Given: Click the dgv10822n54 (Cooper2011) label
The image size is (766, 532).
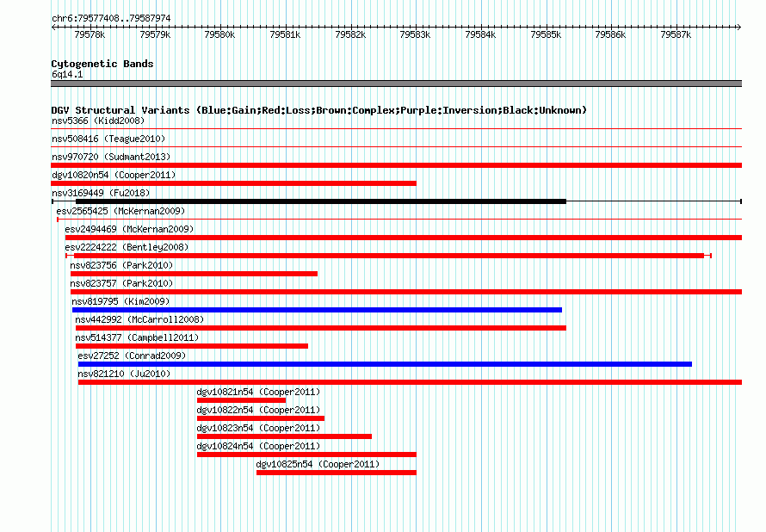Looking at the screenshot, I should (x=258, y=410).
